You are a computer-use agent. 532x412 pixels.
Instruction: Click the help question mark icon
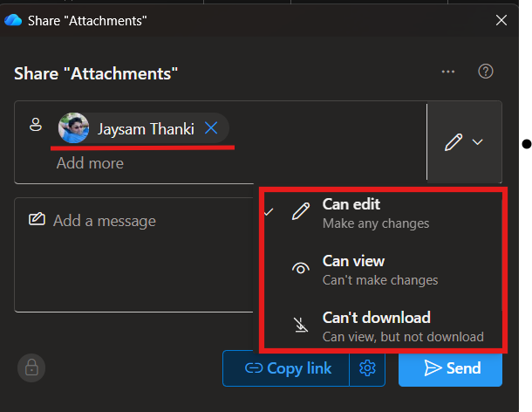tap(486, 72)
